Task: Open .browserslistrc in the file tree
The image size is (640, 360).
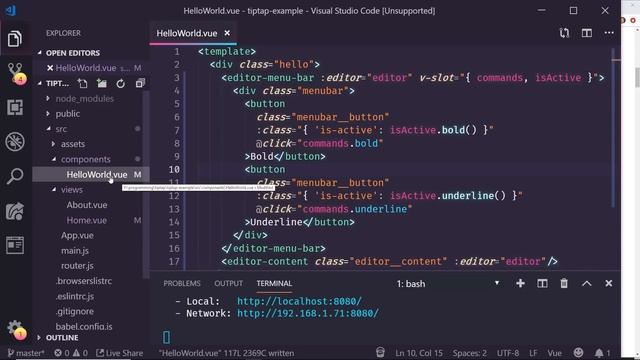Action: (x=84, y=281)
